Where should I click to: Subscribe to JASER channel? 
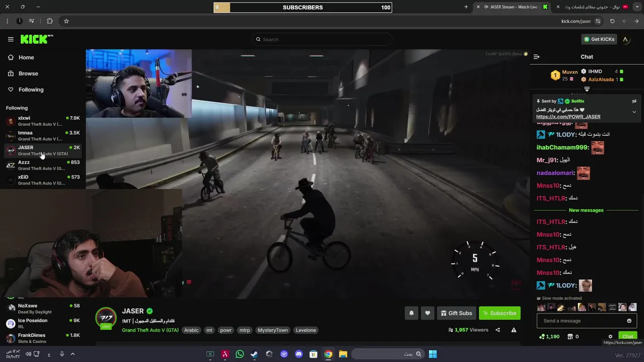(500, 313)
